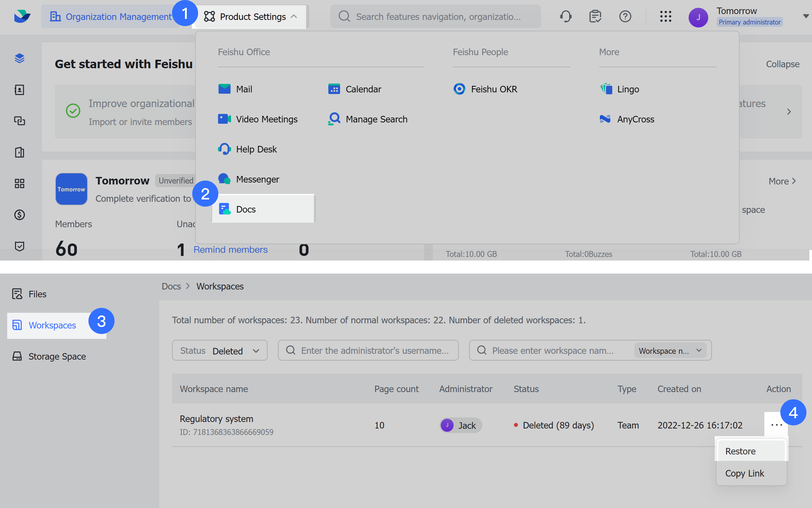Open Manage Search settings
This screenshot has width=812, height=508.
(x=368, y=119)
